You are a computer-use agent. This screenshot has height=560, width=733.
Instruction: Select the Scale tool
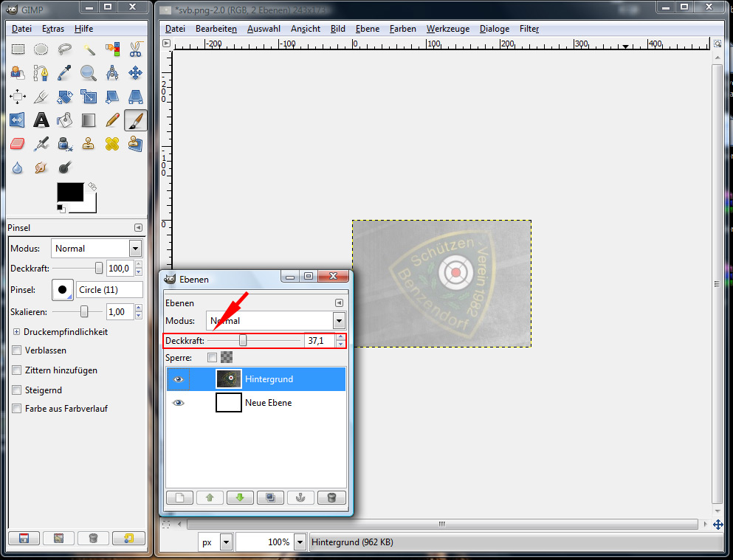point(89,97)
